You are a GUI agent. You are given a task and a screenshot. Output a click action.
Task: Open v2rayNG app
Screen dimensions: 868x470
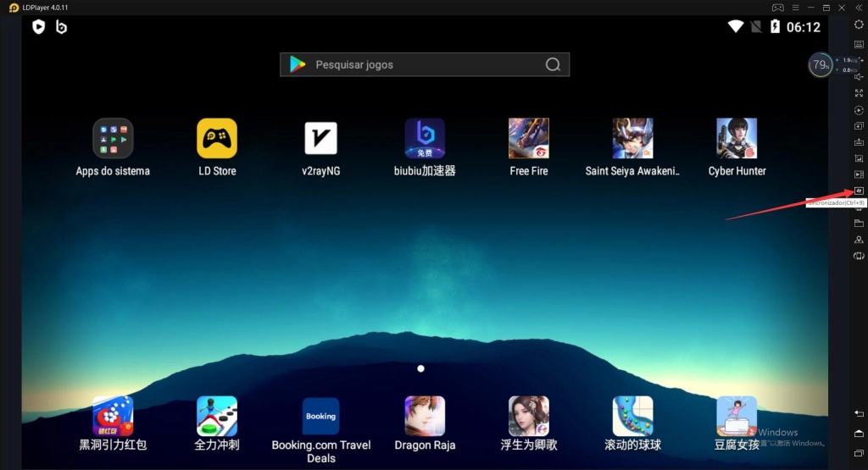pos(320,139)
